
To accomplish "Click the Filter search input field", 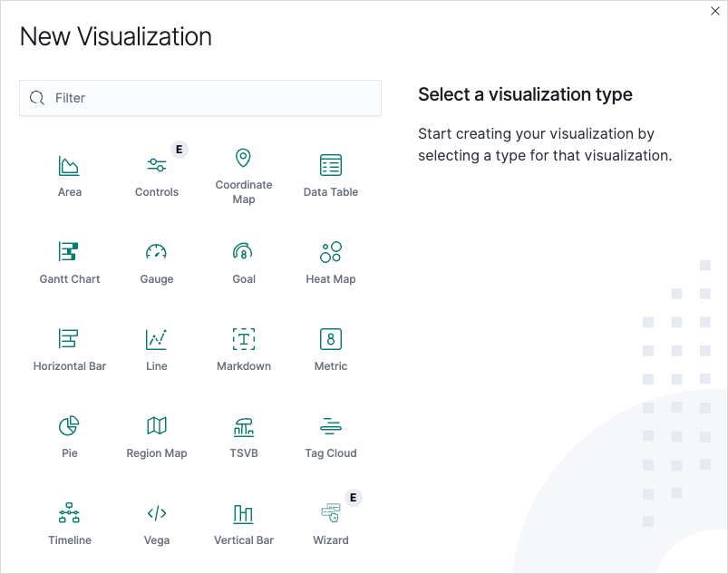I will pos(200,98).
